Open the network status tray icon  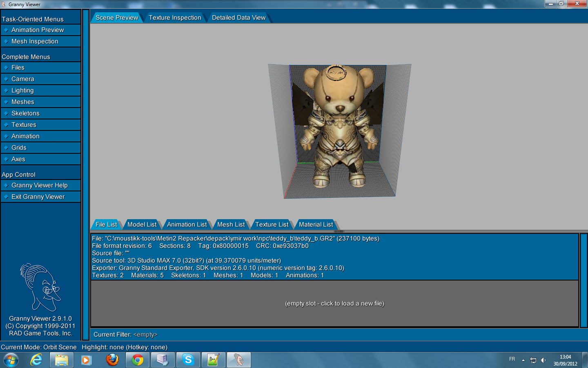tap(533, 360)
